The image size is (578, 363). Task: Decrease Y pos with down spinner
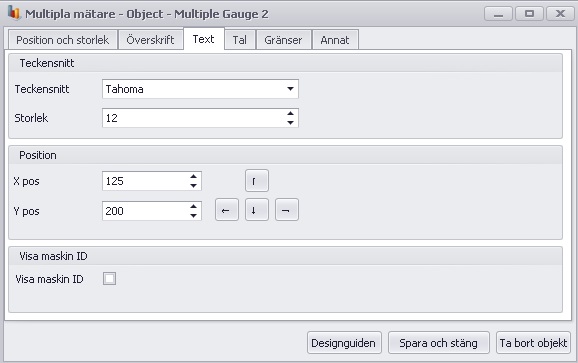point(194,216)
